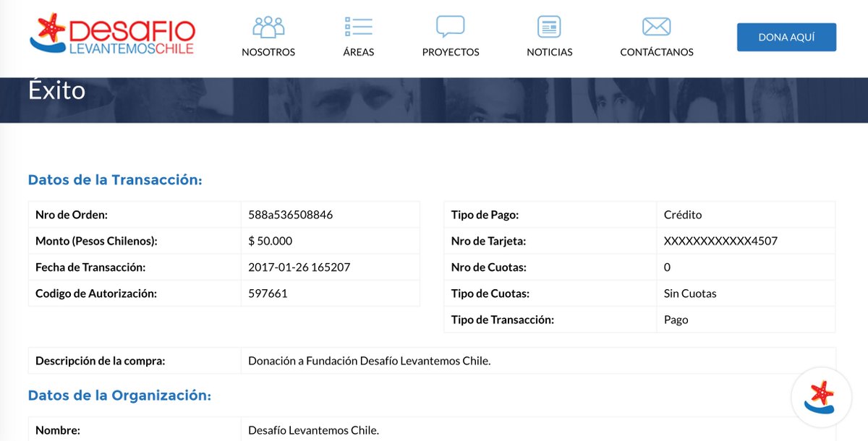868x441 pixels.
Task: Click the floating starfish badge icon
Action: coord(821,398)
